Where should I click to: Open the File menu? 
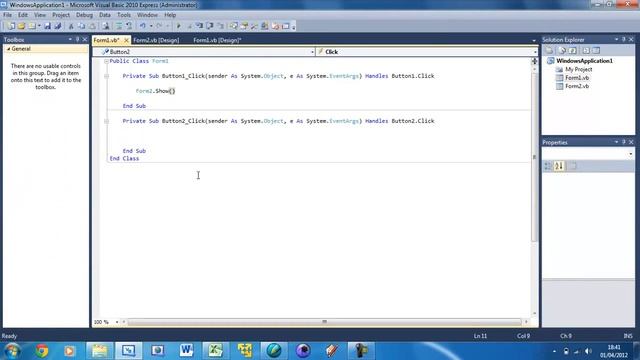click(7, 15)
